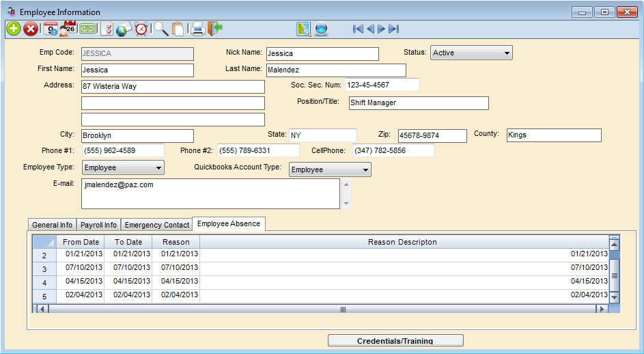Screen dimensions: 644x354
Task: Click the absence table select-all corner cell
Action: [44, 242]
